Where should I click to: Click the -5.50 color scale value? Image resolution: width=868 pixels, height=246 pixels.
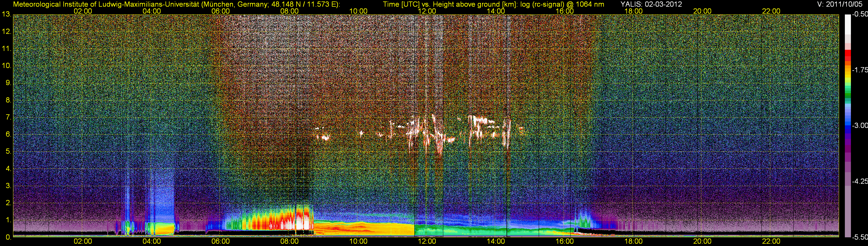tap(860, 237)
